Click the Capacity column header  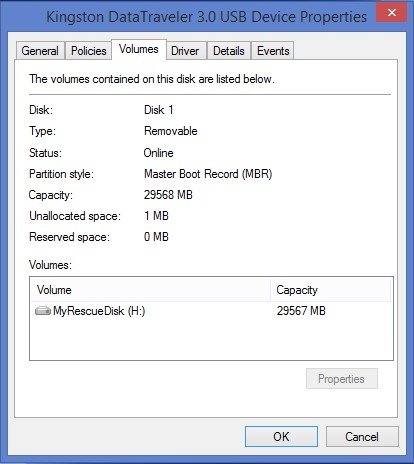(330, 290)
